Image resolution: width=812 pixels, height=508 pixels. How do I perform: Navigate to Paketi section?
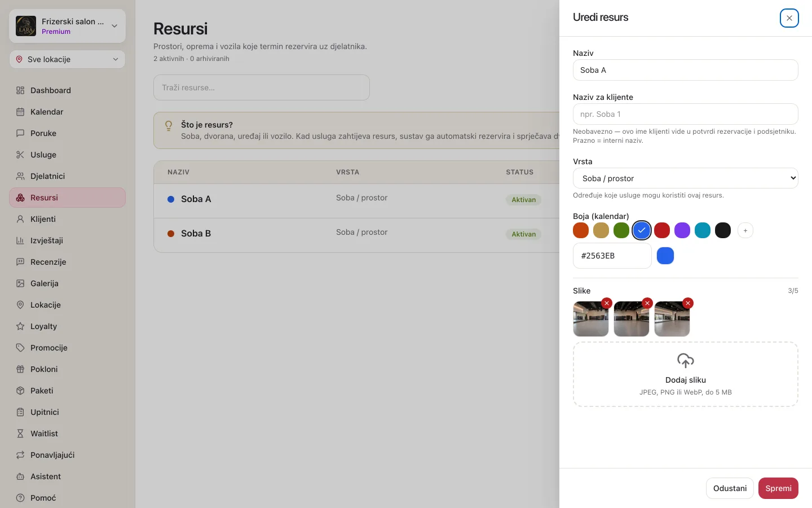tap(67, 391)
